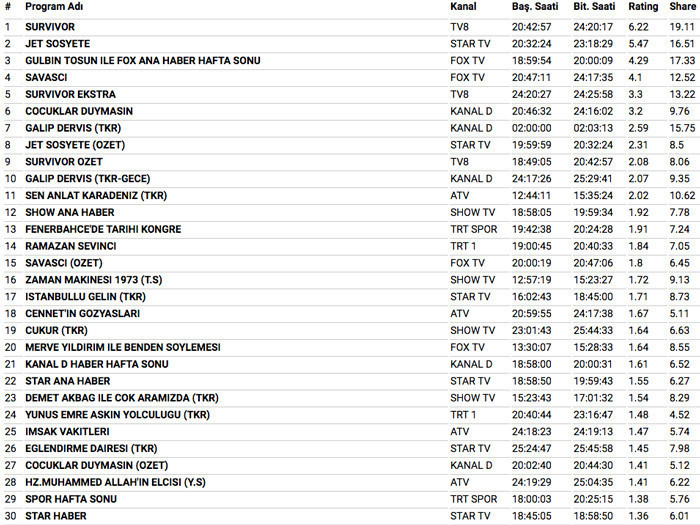This screenshot has width=700, height=525.
Task: Click the Bit. Saati column header
Action: tap(594, 7)
